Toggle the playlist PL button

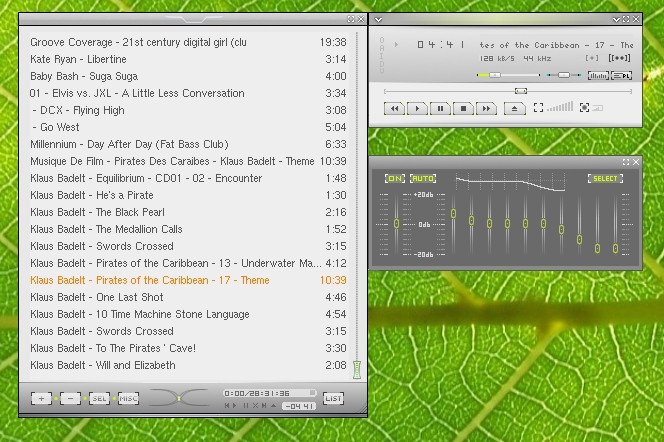tap(621, 76)
